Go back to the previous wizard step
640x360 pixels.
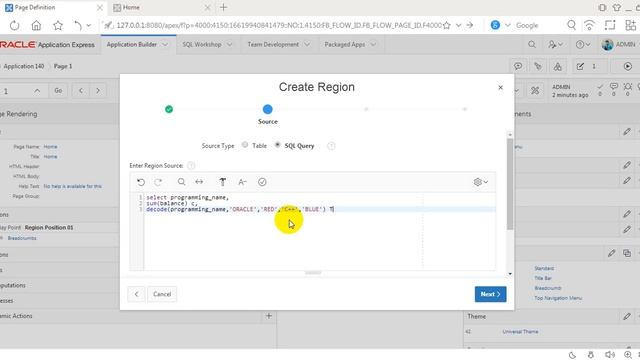[x=136, y=294]
